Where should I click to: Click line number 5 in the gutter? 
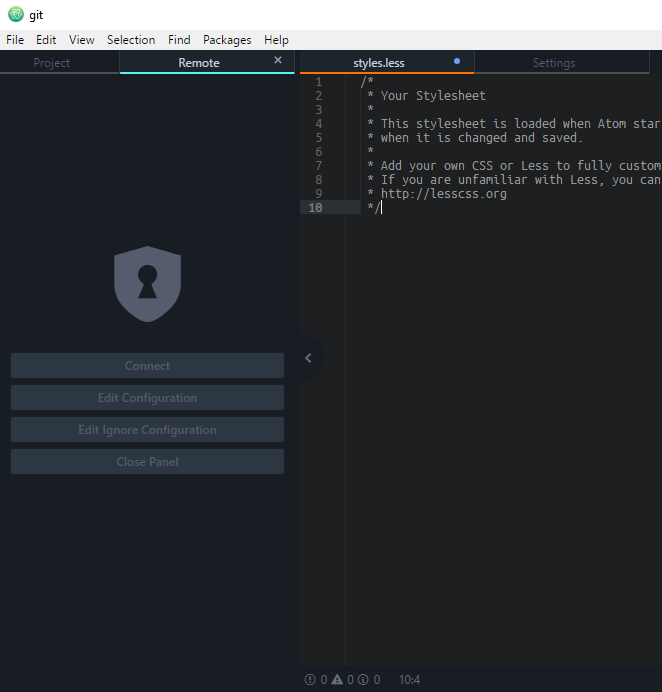[x=319, y=138]
